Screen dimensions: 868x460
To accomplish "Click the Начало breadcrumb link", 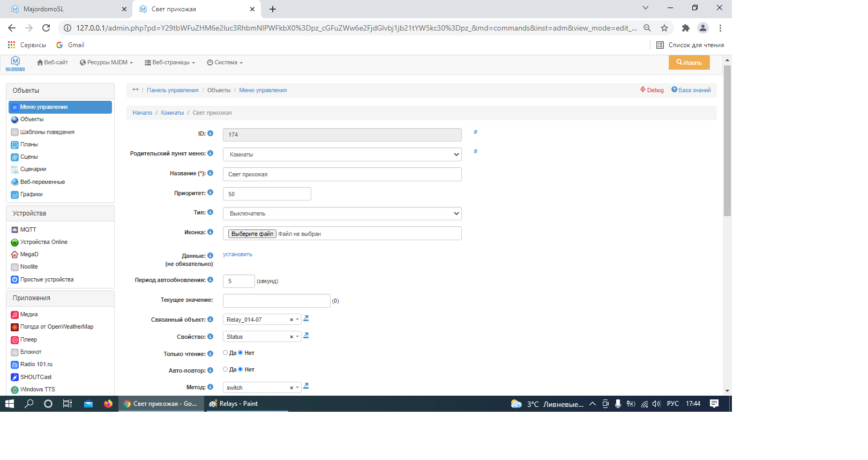I will [143, 113].
